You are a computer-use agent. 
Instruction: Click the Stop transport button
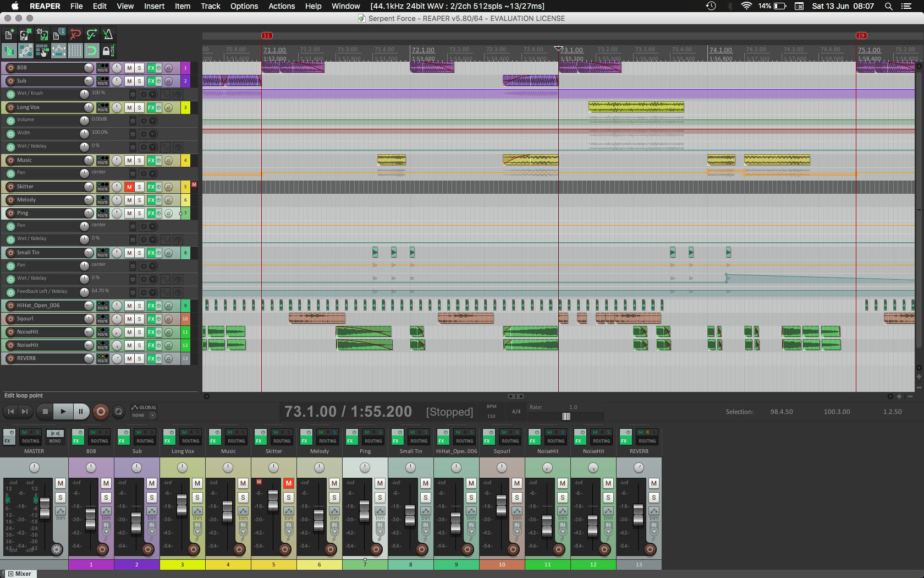(x=46, y=411)
